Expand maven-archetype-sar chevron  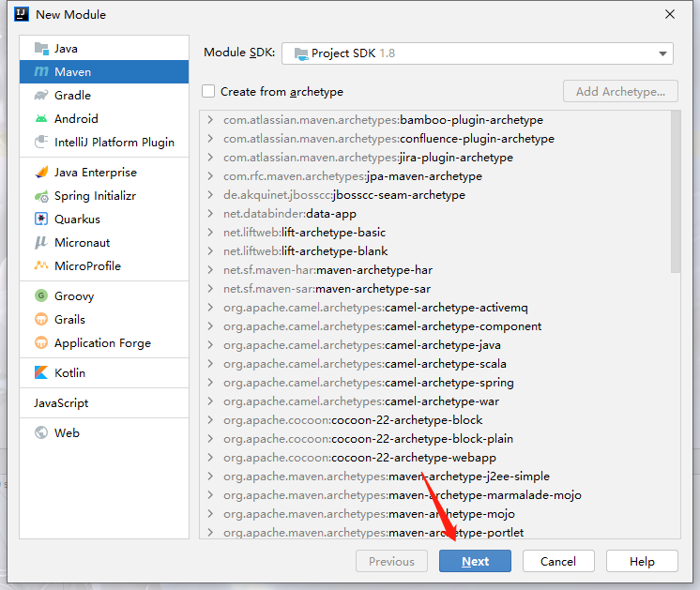(x=210, y=288)
